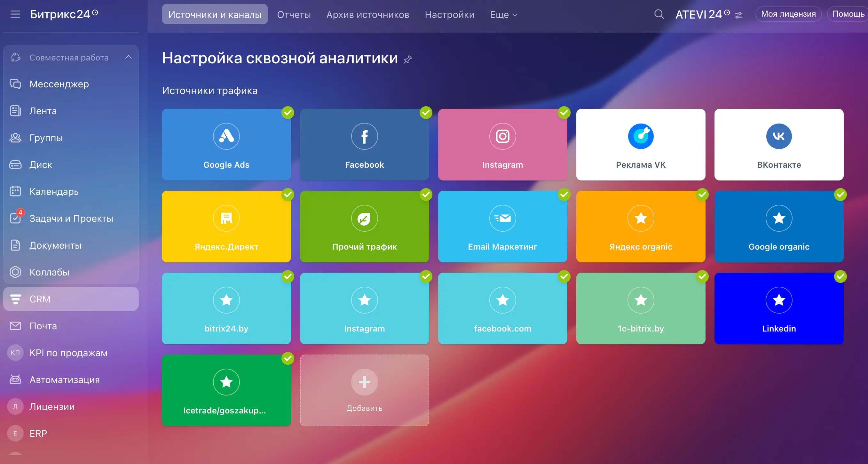The image size is (868, 464).
Task: Click the ВКонтакте source icon
Action: 779,136
